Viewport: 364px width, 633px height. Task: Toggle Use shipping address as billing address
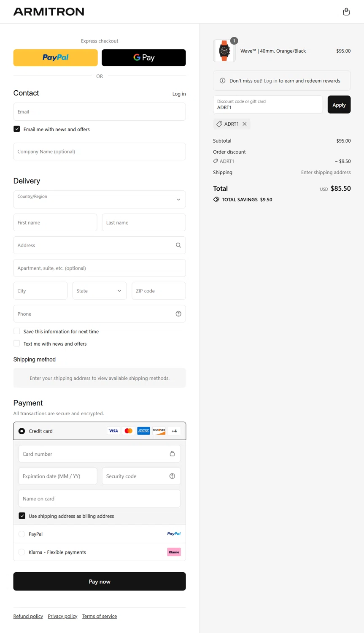[x=22, y=516]
